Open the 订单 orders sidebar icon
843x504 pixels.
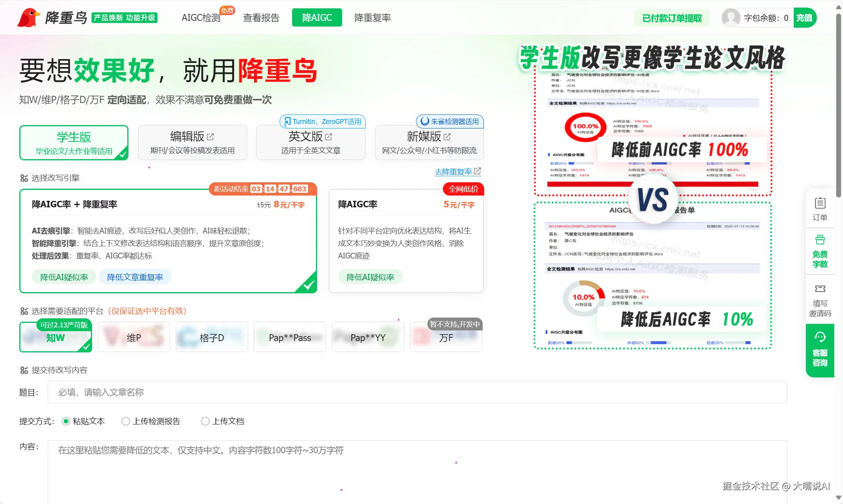[x=820, y=203]
